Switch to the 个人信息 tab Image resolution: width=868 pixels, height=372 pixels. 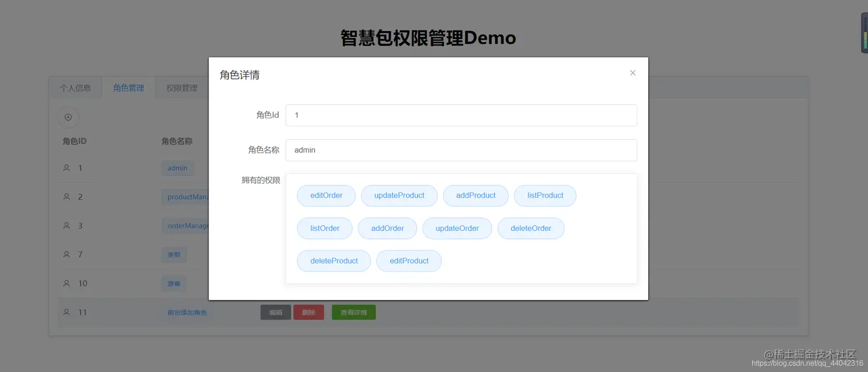75,88
